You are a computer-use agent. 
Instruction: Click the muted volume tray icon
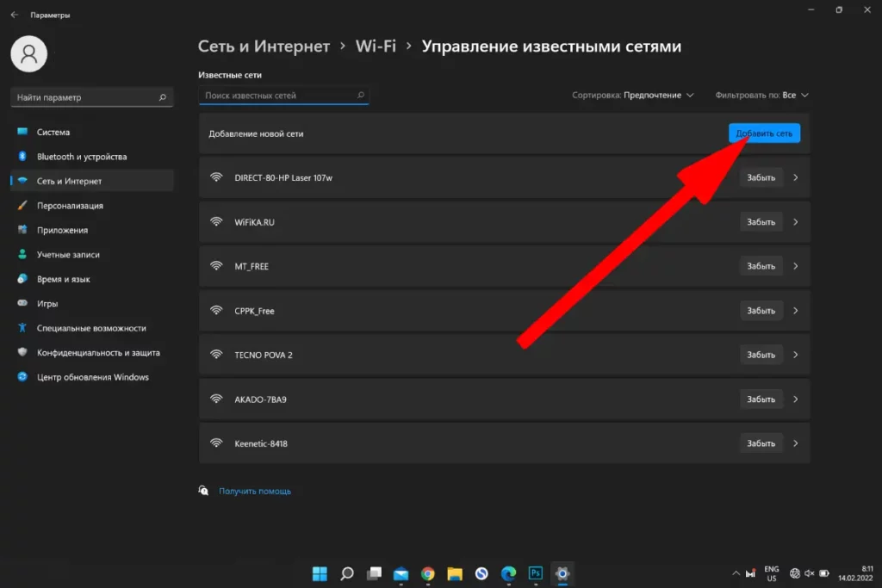[x=810, y=573]
